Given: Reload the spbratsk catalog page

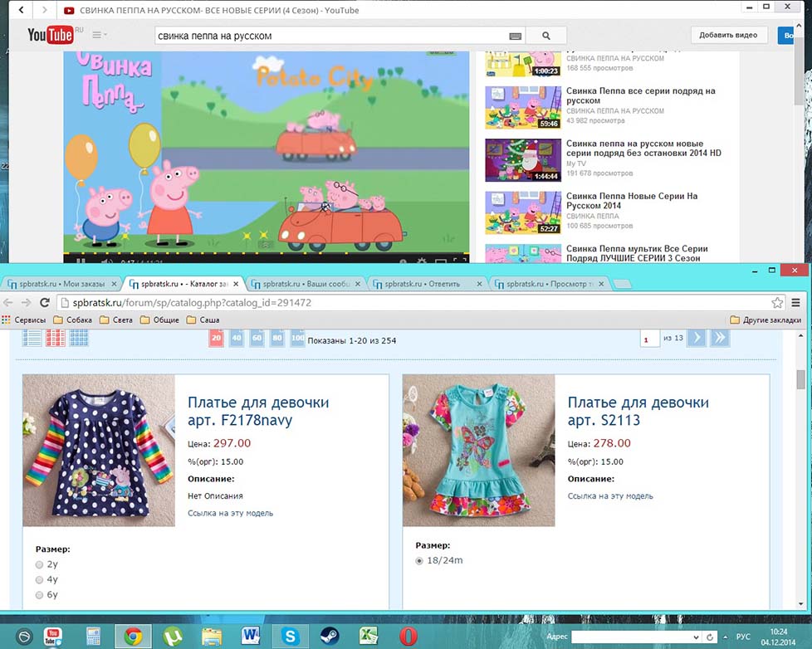Looking at the screenshot, I should (x=45, y=303).
